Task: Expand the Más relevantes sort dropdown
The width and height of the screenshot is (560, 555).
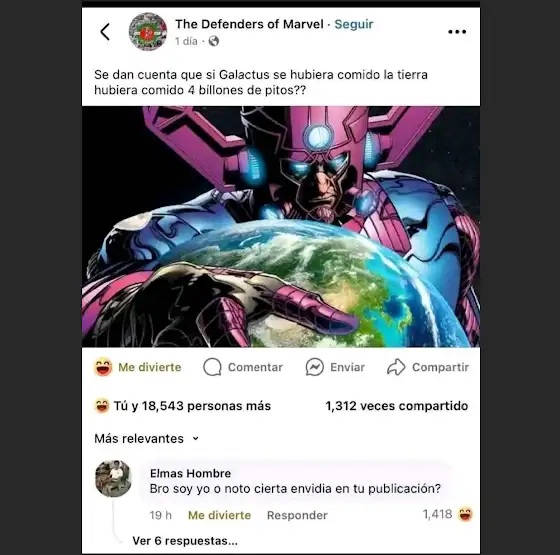Action: [146, 438]
